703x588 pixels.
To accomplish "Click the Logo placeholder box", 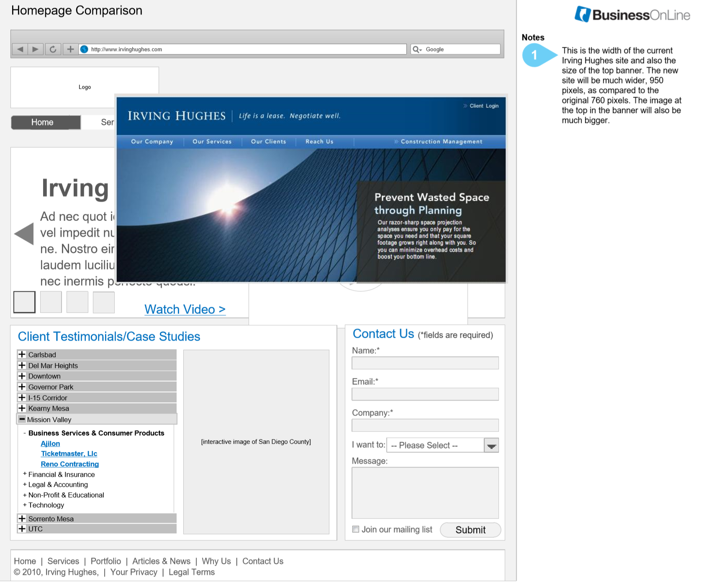I will click(85, 87).
